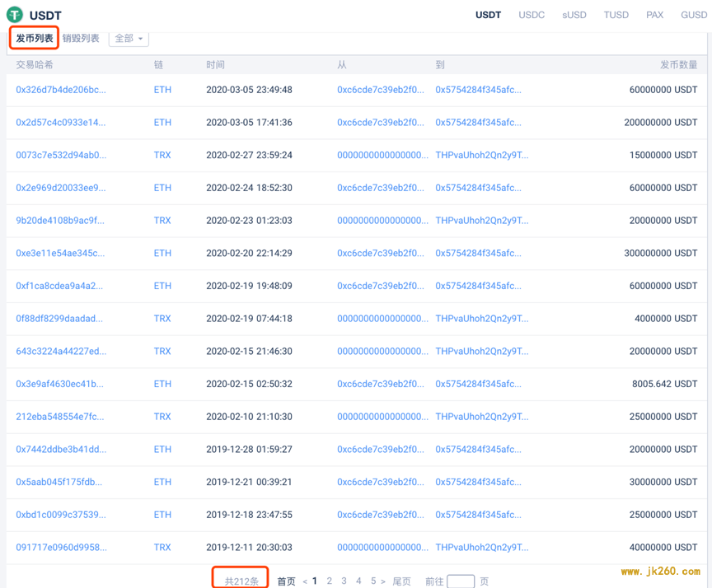This screenshot has width=712, height=588.
Task: Open transaction hash 0f88df8299daadad...
Action: 59,319
